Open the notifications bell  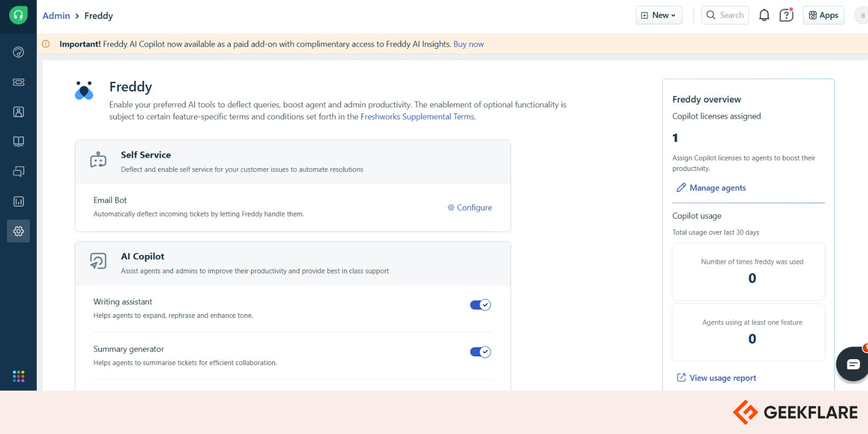pos(764,15)
